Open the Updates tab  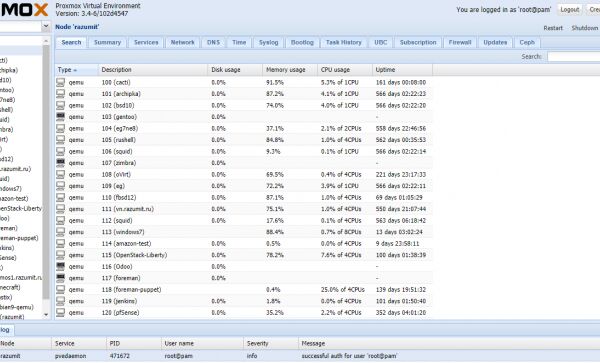[x=495, y=42]
